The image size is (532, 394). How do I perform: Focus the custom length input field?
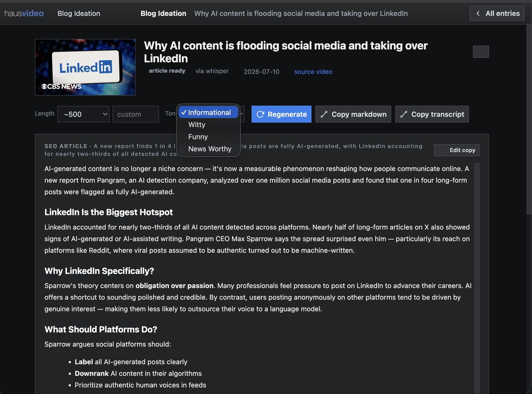(136, 114)
